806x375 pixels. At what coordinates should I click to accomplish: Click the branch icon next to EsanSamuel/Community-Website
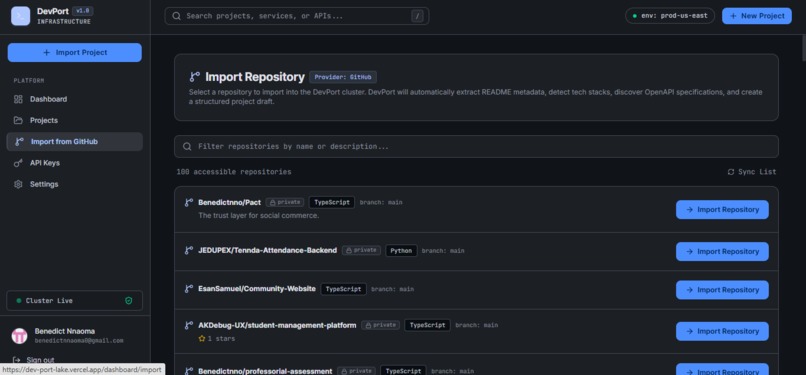point(189,289)
